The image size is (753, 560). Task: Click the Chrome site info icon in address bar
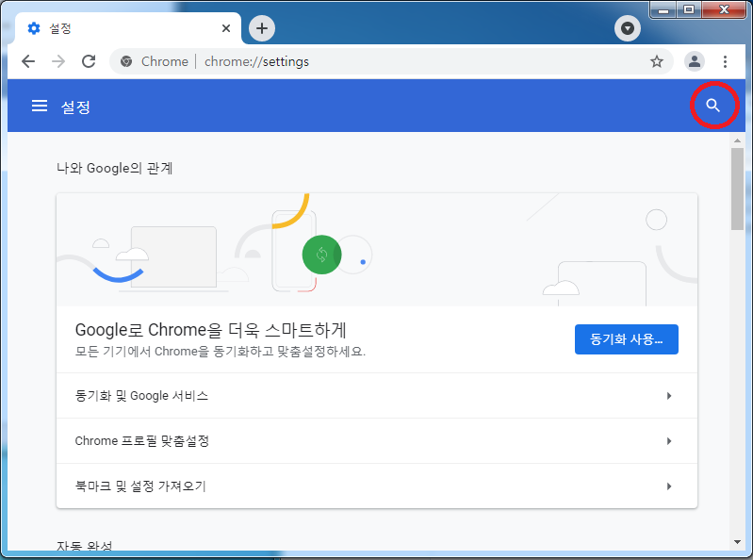point(126,61)
